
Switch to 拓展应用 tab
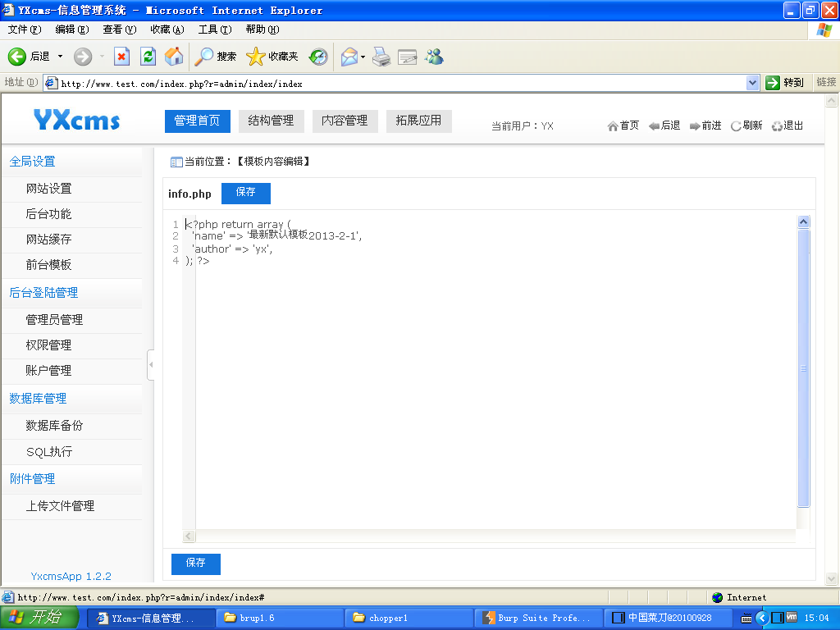coord(419,121)
